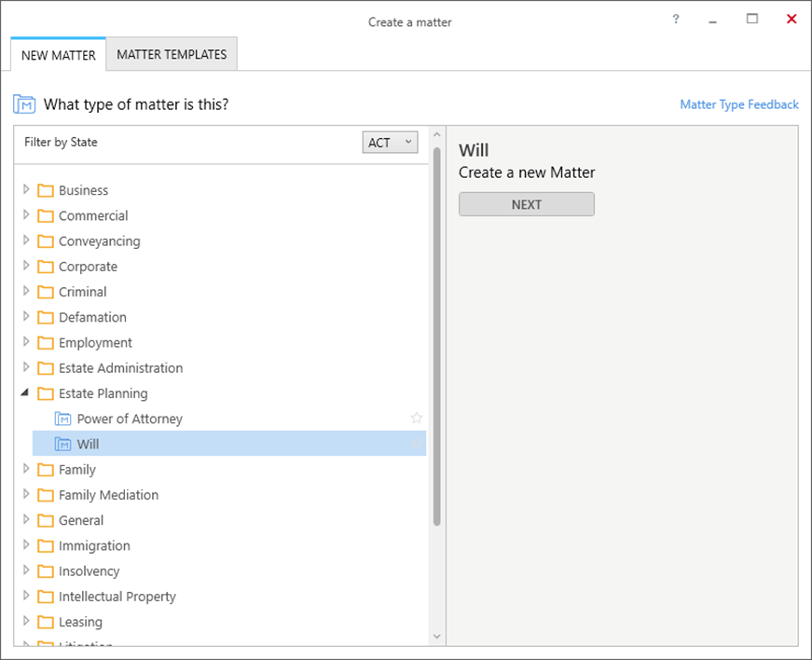The height and width of the screenshot is (660, 812).
Task: Click the Criminal folder icon
Action: (45, 292)
